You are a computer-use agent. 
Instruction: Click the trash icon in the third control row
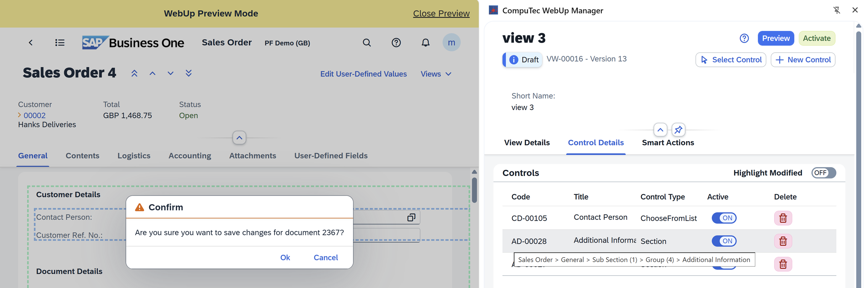point(783,264)
